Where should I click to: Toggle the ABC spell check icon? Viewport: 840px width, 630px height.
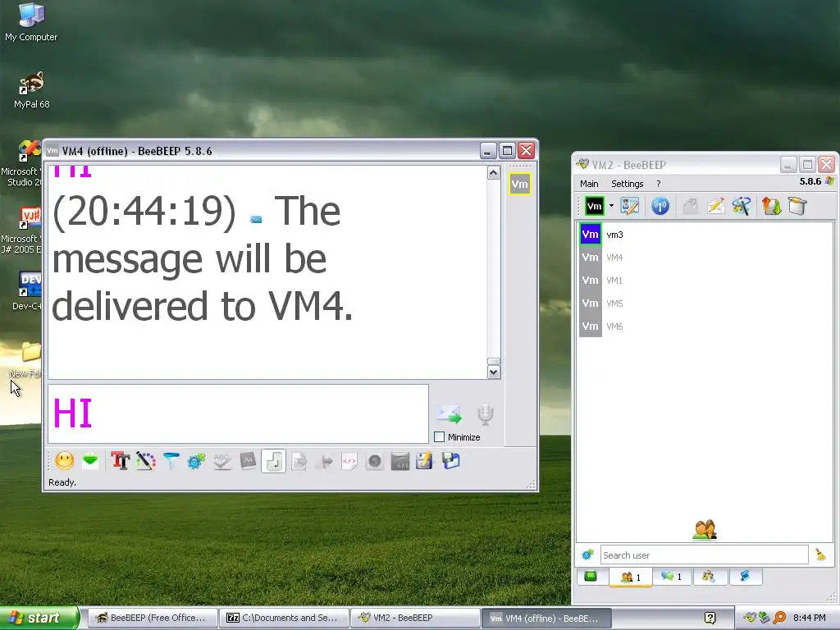221,461
